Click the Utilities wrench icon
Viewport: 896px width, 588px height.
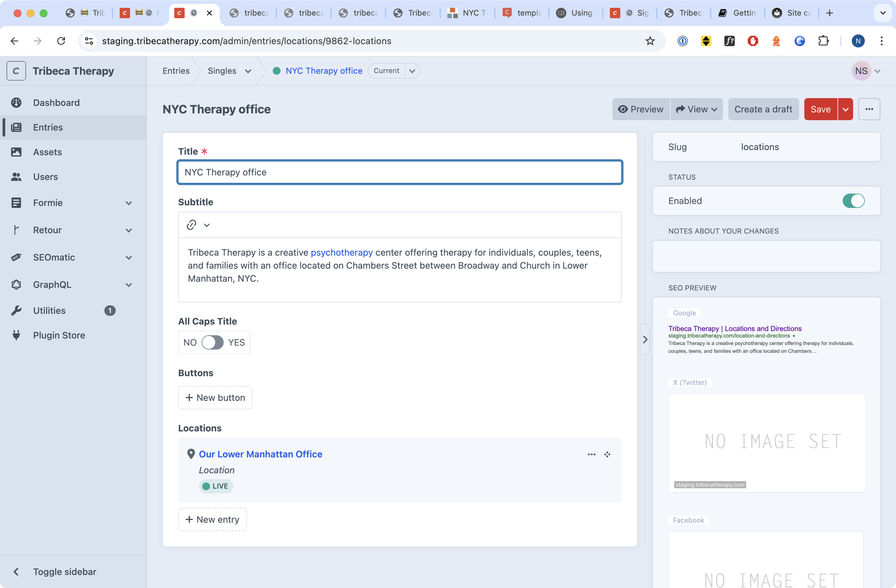(x=16, y=310)
